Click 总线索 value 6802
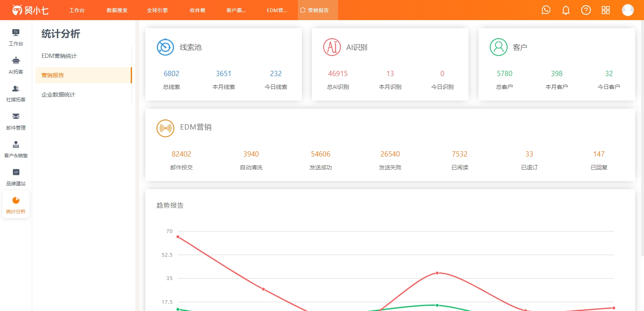 click(x=171, y=74)
